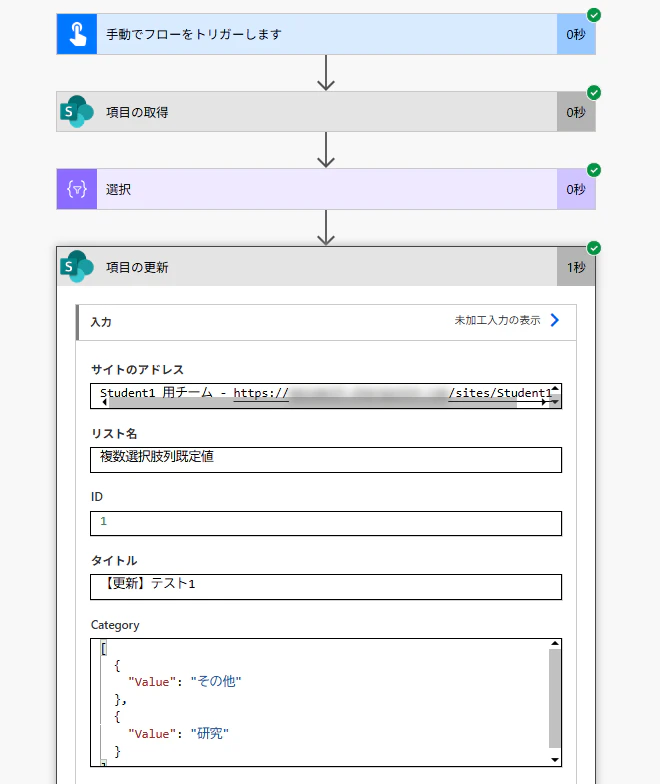Viewport: 660px width, 784px height.
Task: Click Category box scrollbar down arrow
Action: pyautogui.click(x=554, y=760)
